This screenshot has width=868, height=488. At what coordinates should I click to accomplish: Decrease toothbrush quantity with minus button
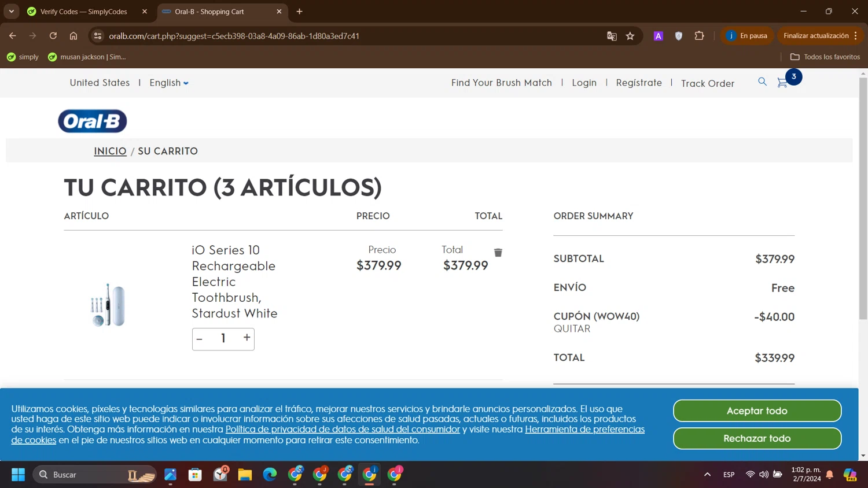200,339
